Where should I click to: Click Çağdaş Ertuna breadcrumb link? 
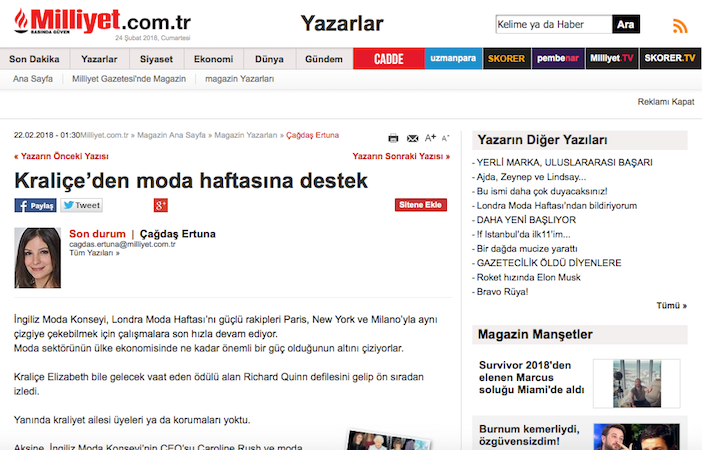tap(312, 135)
